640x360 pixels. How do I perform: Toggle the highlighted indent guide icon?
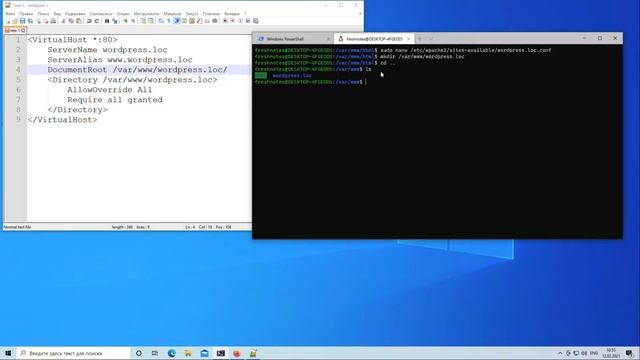click(176, 21)
